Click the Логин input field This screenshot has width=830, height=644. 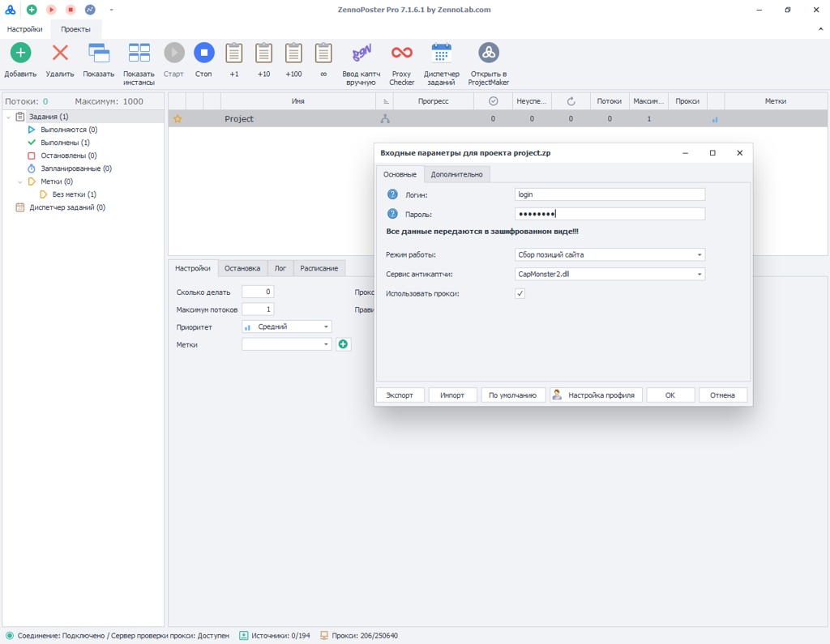coord(610,194)
